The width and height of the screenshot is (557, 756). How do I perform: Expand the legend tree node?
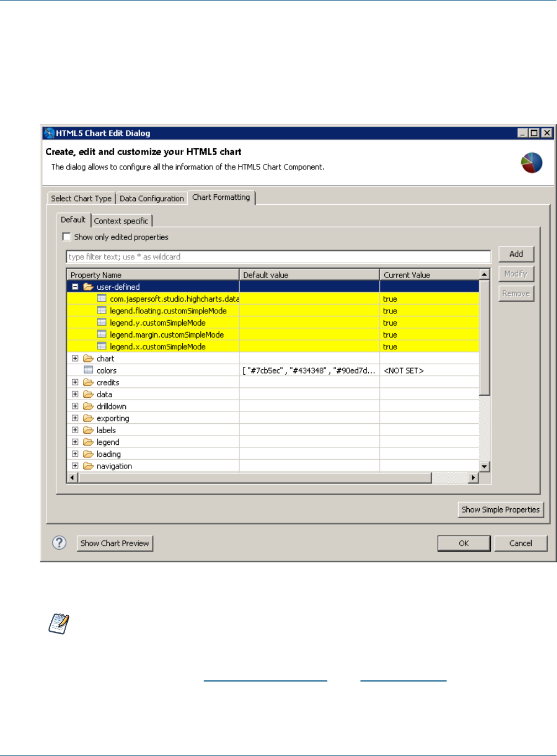pos(75,442)
